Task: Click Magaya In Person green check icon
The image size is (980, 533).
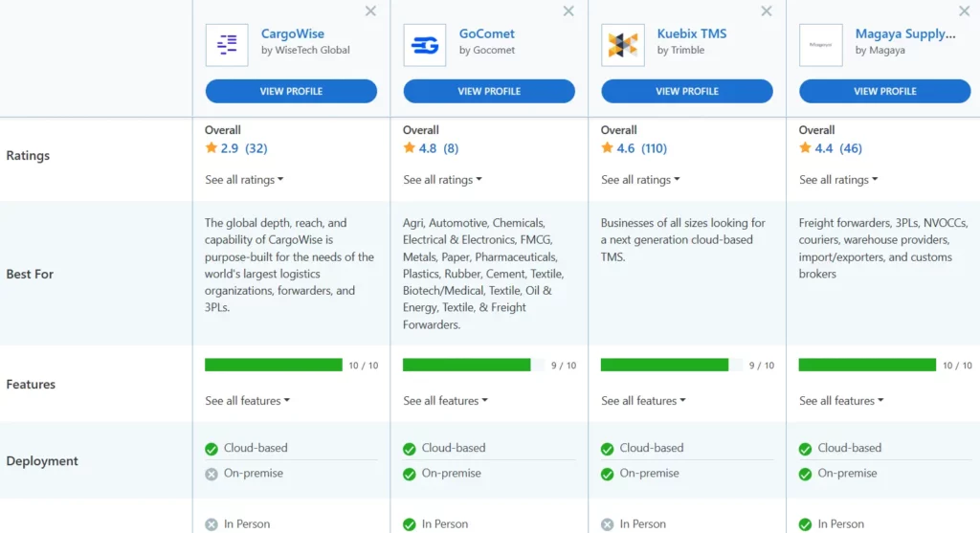Action: tap(805, 525)
